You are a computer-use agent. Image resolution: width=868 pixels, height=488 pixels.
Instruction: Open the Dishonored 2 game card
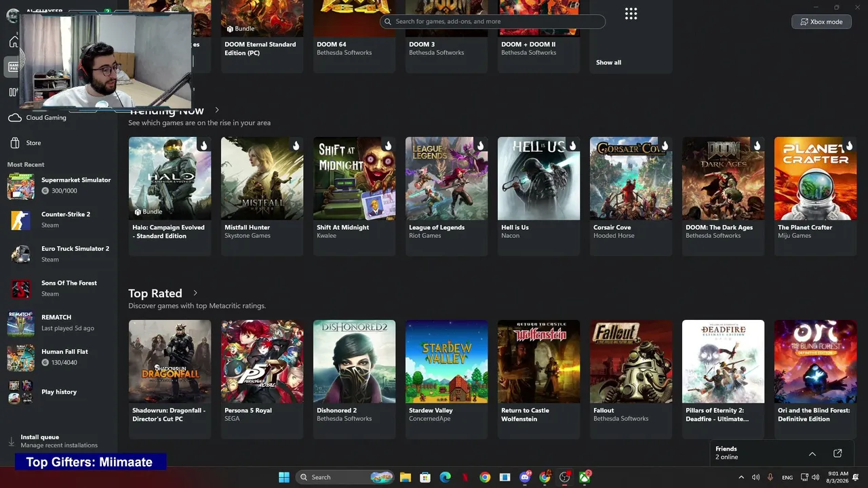coord(354,380)
